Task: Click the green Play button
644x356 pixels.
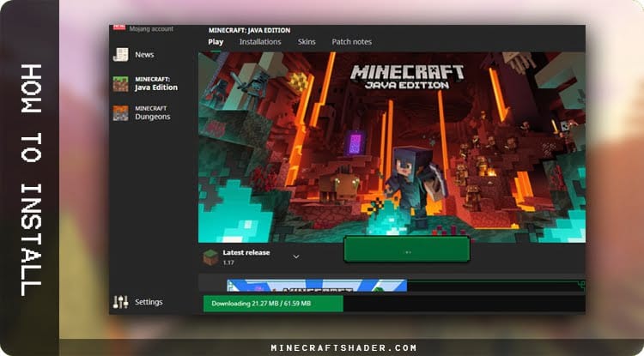Action: pyautogui.click(x=407, y=250)
